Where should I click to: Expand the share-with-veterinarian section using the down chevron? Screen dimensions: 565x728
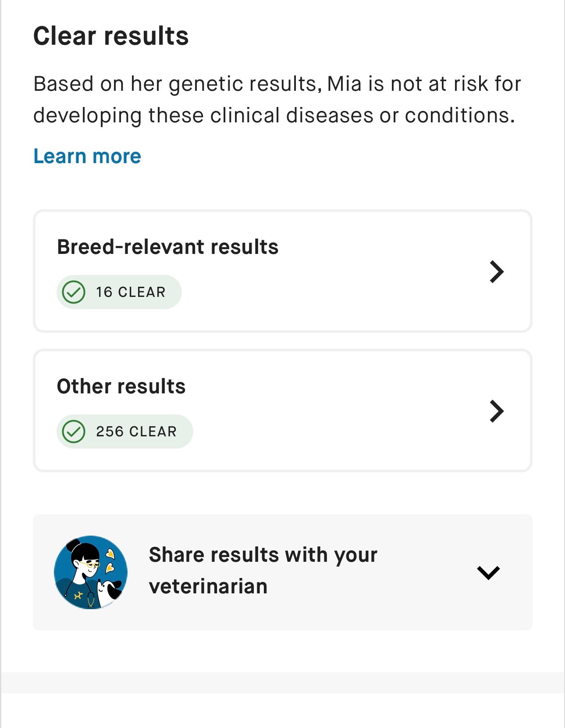tap(488, 572)
